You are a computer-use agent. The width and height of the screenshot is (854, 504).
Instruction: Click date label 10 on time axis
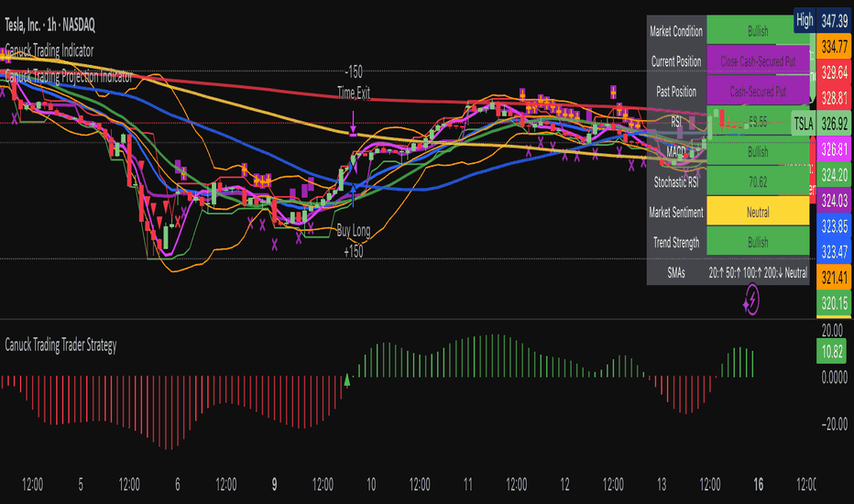pyautogui.click(x=371, y=484)
